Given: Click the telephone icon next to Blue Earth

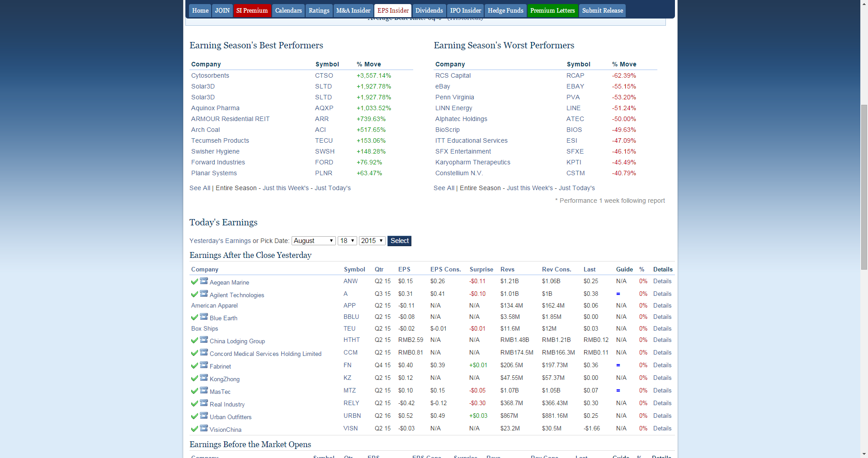Looking at the screenshot, I should 204,316.
